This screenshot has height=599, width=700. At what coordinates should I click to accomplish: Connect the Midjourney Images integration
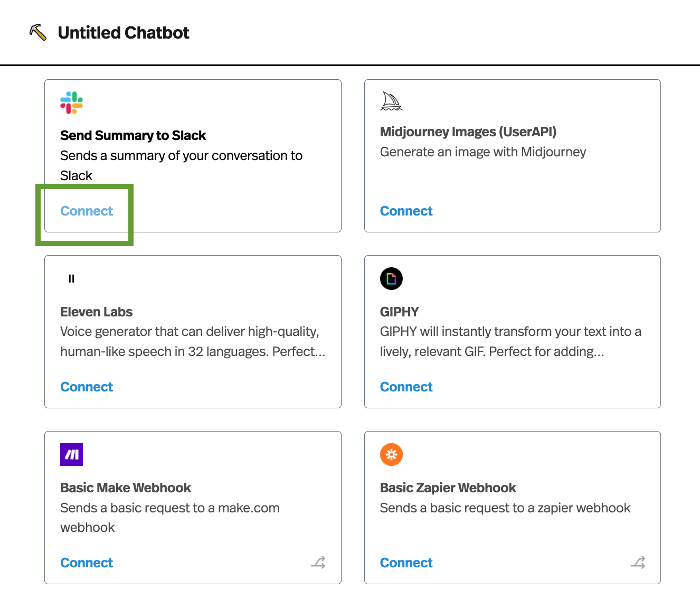coord(406,211)
